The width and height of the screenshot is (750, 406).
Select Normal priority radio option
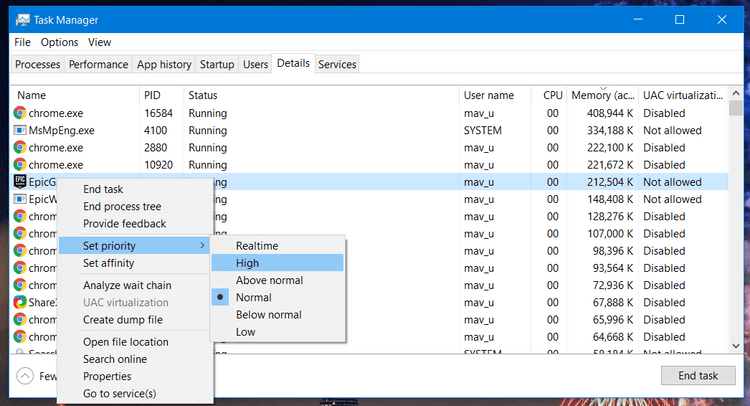click(253, 298)
